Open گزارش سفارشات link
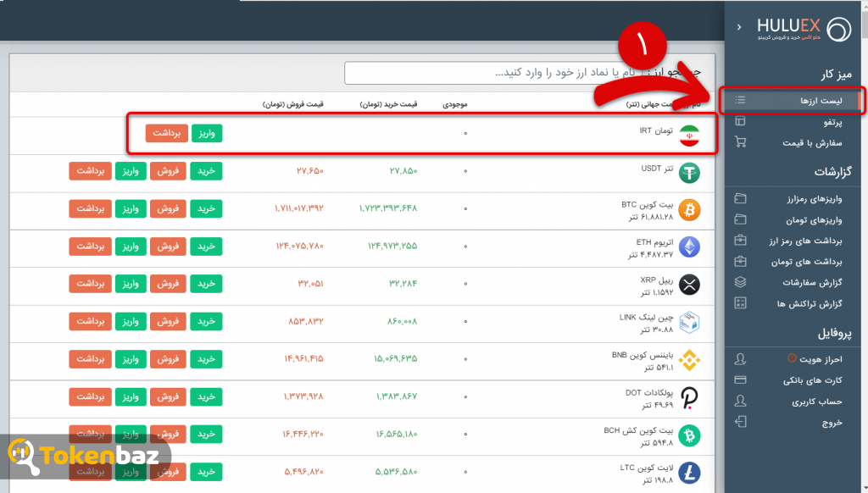868x493 pixels. [x=812, y=282]
